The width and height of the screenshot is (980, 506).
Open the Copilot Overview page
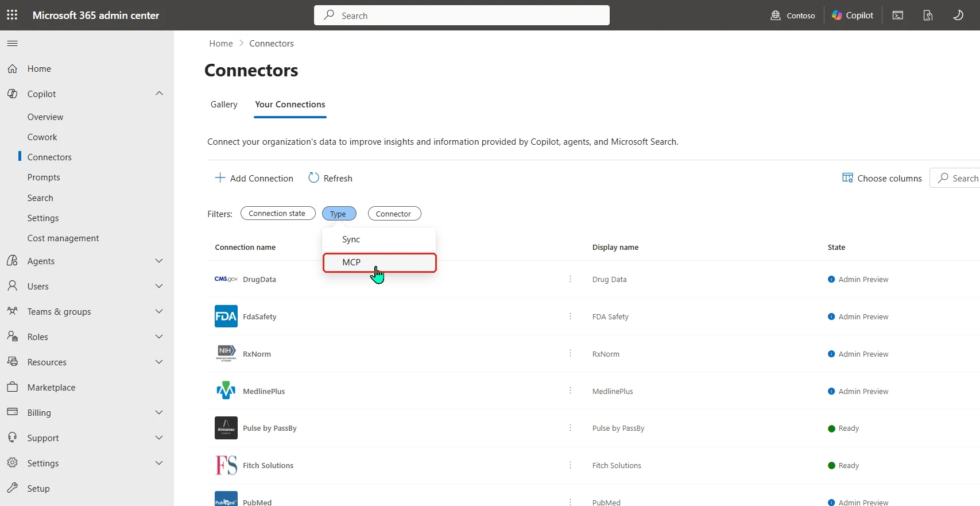pos(45,117)
